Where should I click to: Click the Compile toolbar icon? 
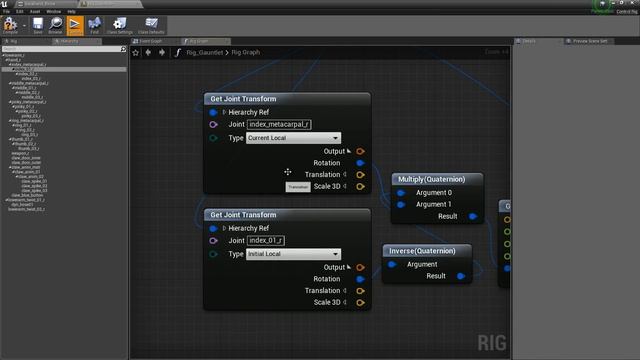(10, 25)
